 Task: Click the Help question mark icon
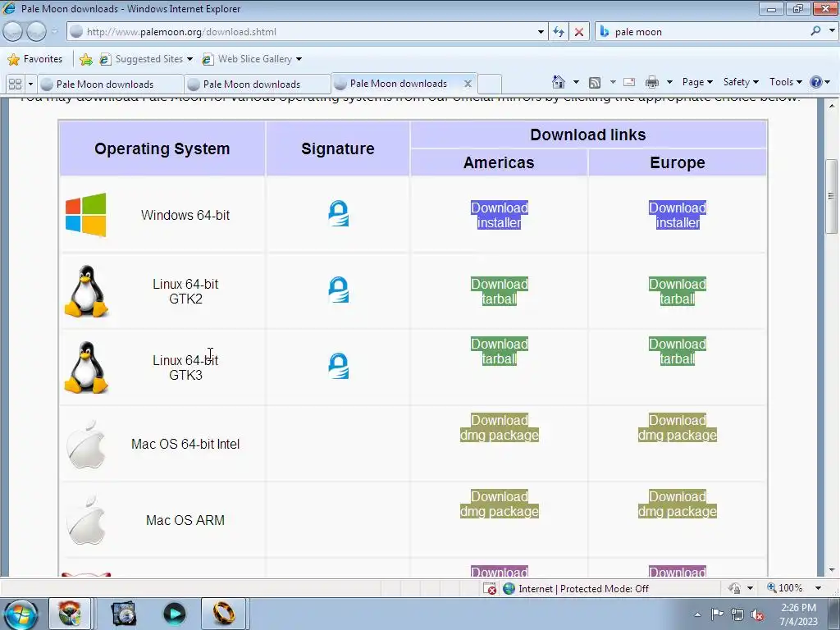tap(816, 82)
